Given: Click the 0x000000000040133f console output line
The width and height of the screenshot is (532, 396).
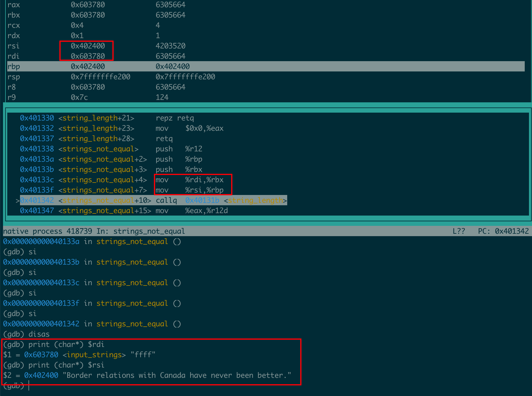Looking at the screenshot, I should coord(92,303).
